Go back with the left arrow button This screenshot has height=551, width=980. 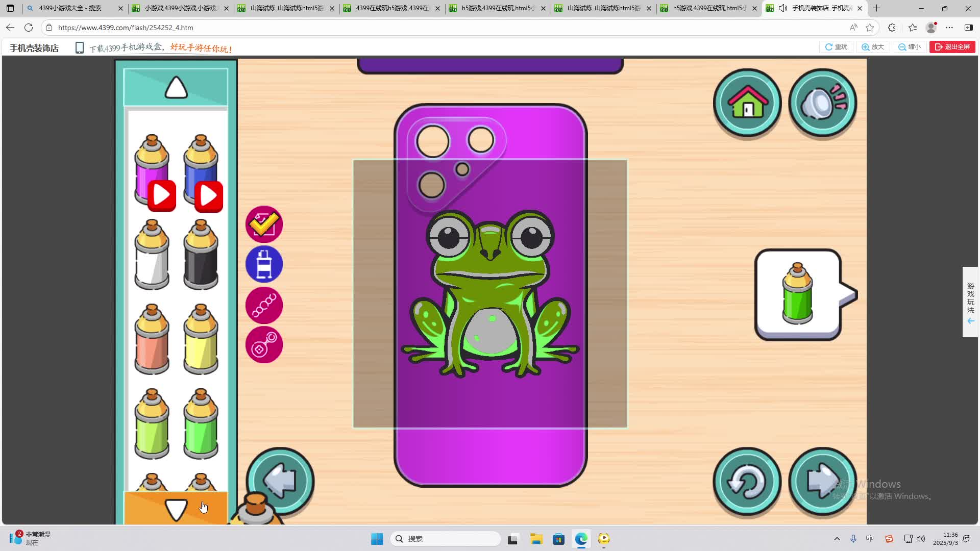pyautogui.click(x=280, y=480)
